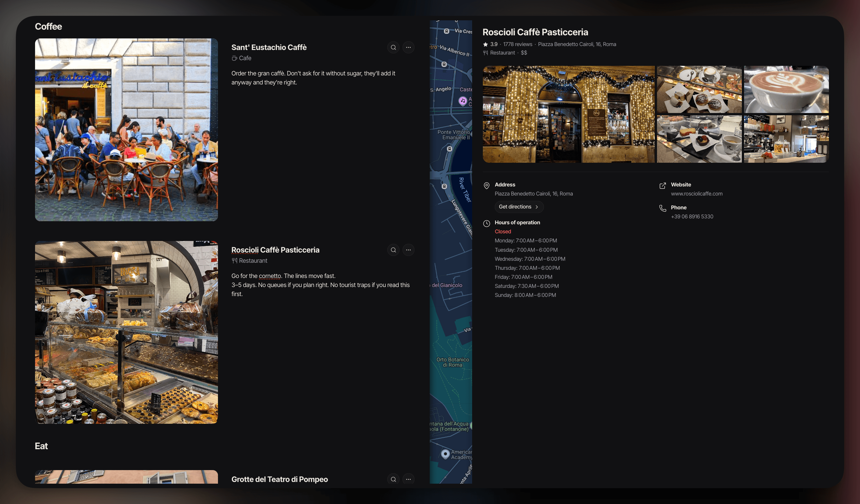860x504 pixels.
Task: Open more options for Grotte del Teatro di Pompeo
Action: click(x=408, y=479)
